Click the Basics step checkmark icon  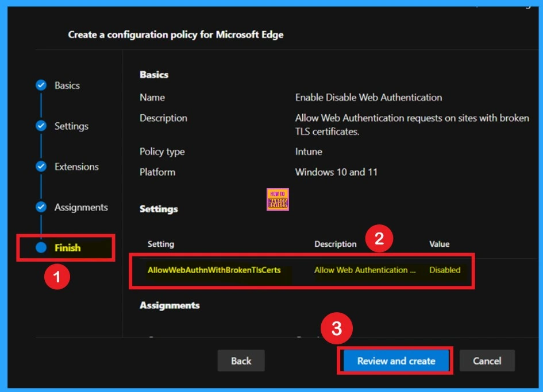[41, 85]
